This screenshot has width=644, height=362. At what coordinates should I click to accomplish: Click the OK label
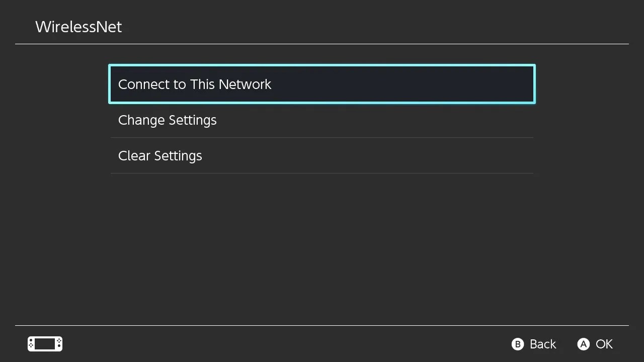pos(604,344)
